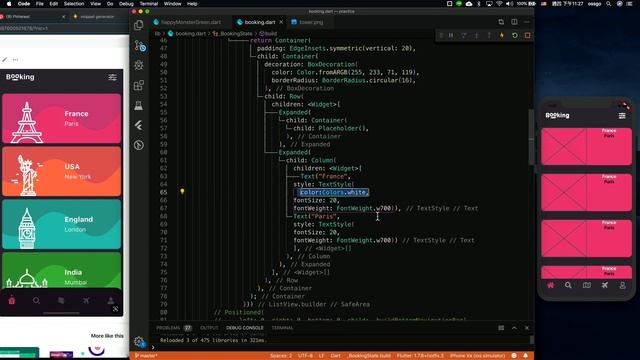The height and width of the screenshot is (360, 640).
Task: Maximize the bottom panel with the chevron
Action: point(514,328)
